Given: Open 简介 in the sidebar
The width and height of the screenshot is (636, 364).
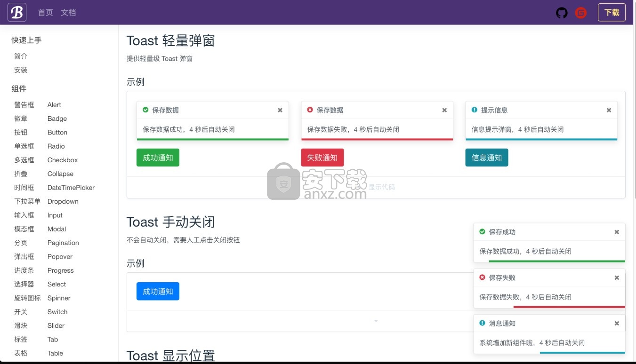Looking at the screenshot, I should [21, 56].
